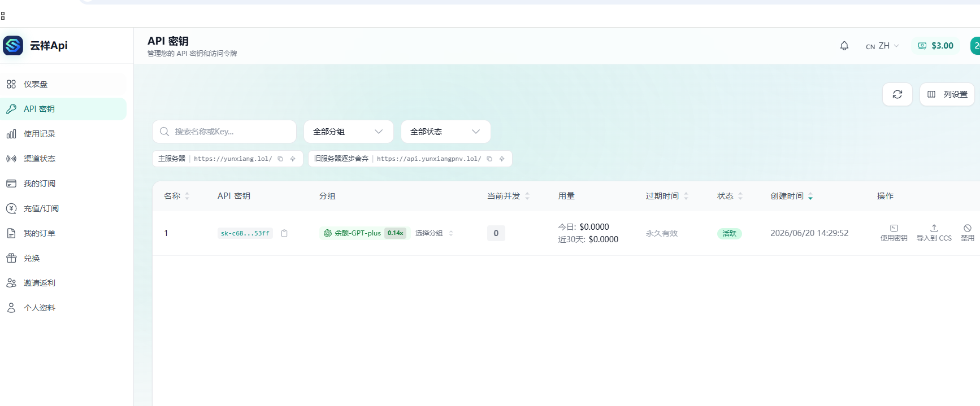Click the 0.14x multiplier badge

tap(396, 233)
